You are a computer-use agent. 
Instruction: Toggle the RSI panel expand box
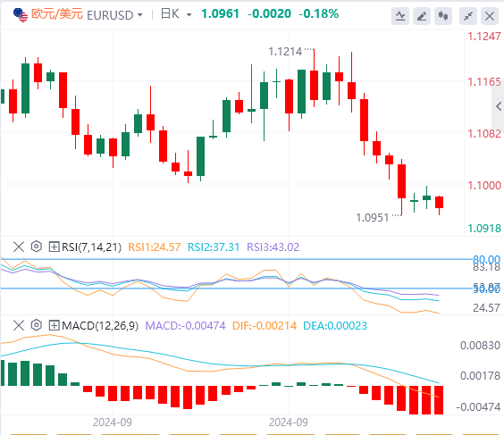tap(54, 247)
